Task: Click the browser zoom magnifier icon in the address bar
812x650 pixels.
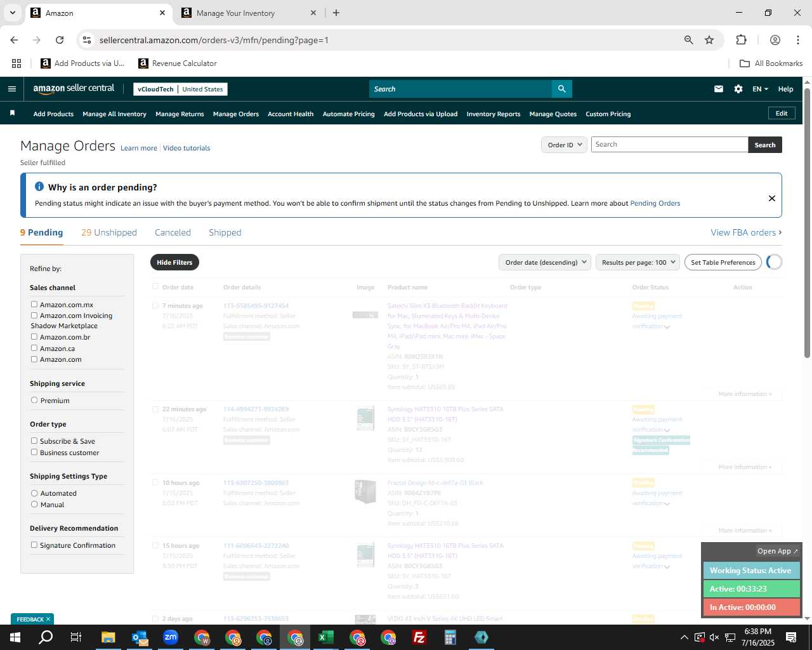Action: [689, 40]
